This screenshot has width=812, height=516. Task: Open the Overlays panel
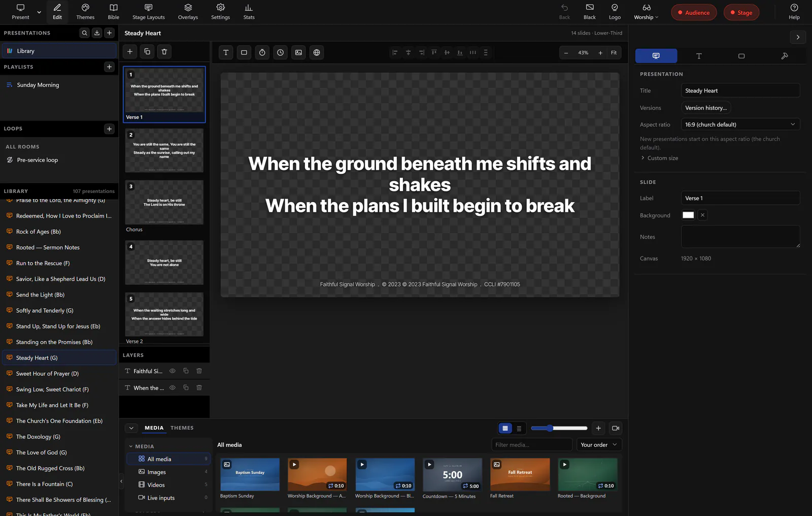tap(188, 12)
